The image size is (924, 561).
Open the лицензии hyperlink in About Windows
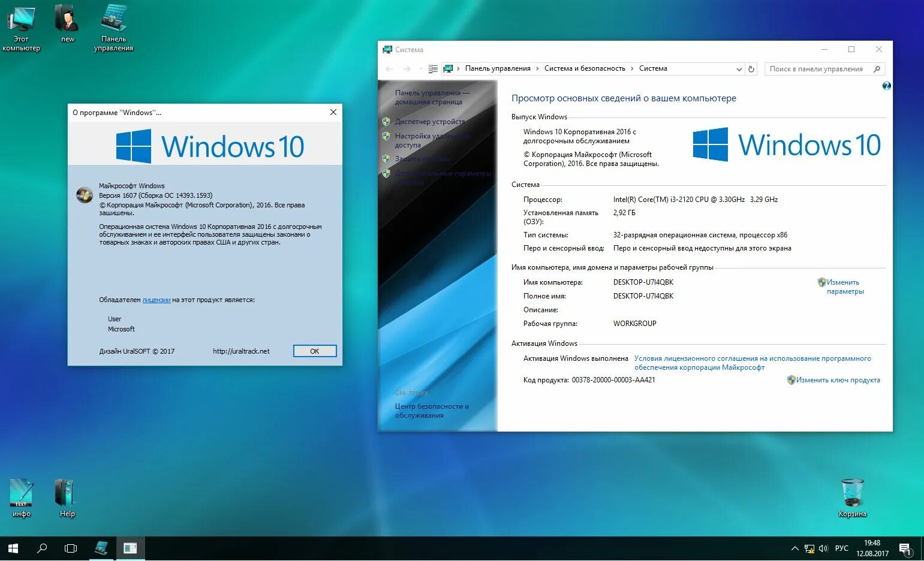point(156,300)
